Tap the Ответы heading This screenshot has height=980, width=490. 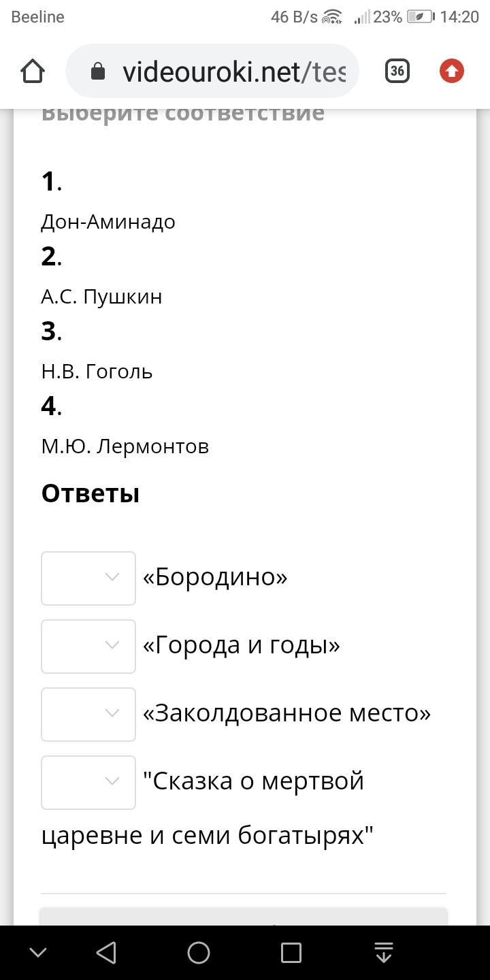[91, 493]
